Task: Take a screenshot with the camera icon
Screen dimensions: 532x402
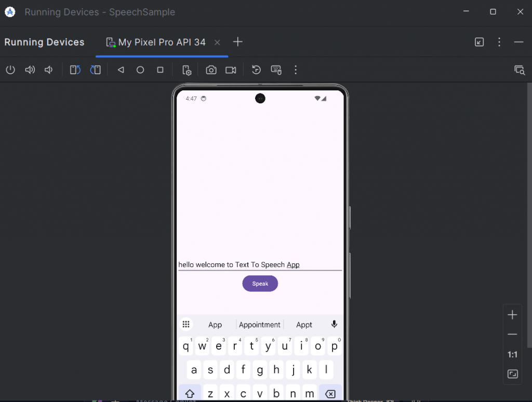Action: (211, 70)
